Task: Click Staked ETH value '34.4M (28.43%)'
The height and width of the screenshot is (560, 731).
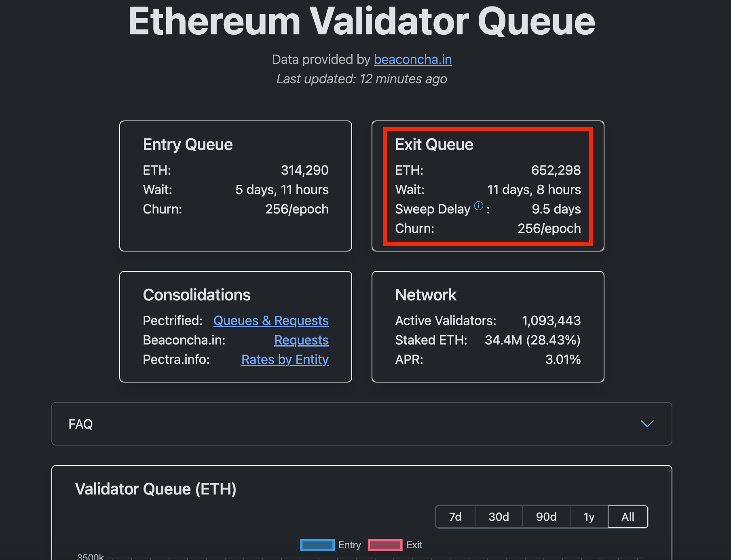Action: tap(533, 340)
